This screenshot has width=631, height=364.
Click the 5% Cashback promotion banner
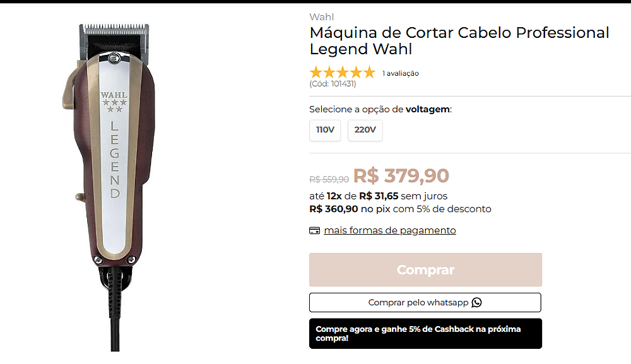coord(425,334)
